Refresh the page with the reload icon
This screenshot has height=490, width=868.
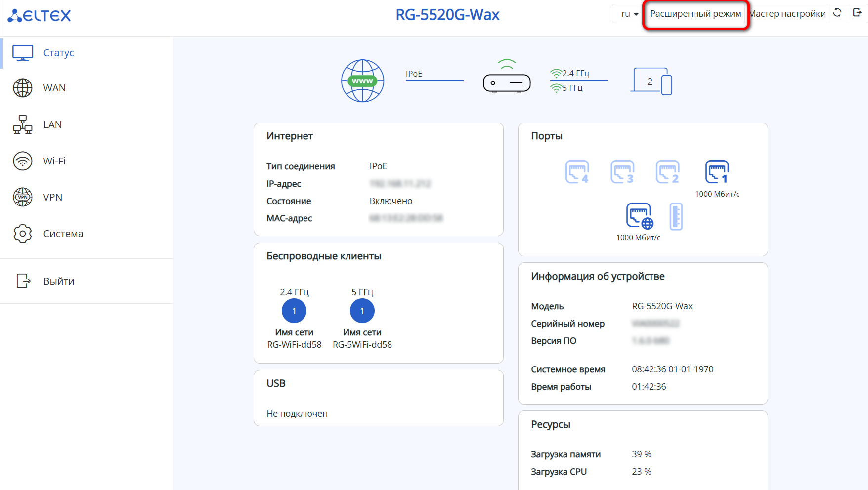(x=837, y=13)
